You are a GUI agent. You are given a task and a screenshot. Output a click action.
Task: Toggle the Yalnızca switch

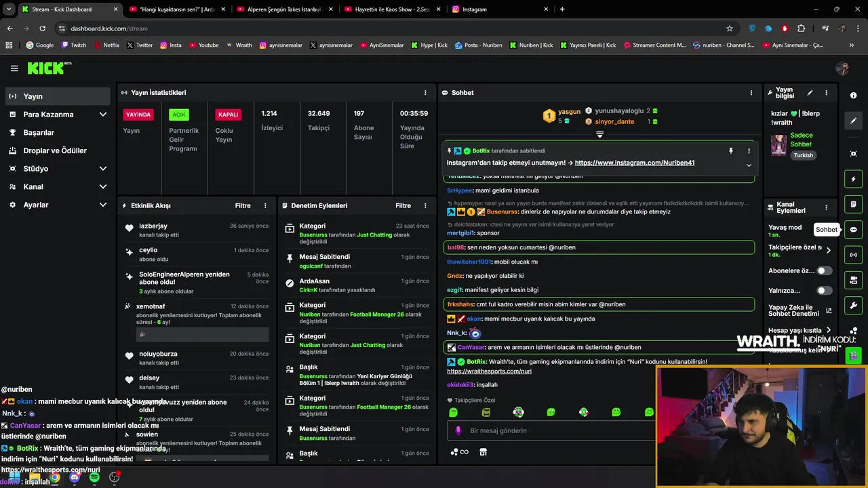pos(824,291)
